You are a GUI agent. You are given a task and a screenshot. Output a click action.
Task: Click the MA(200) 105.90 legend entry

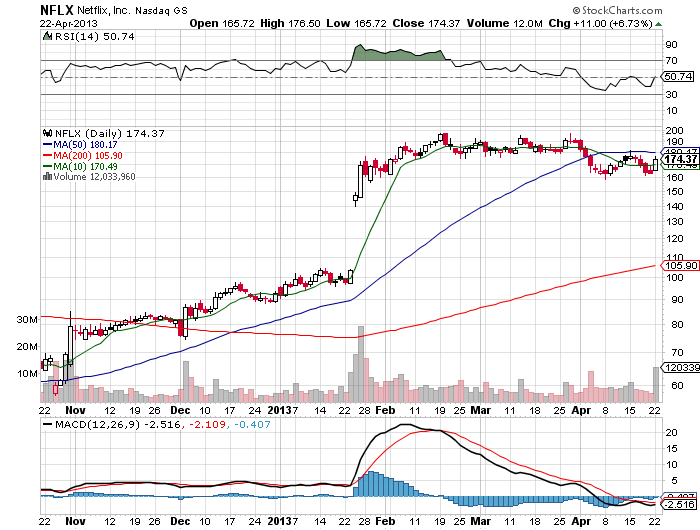pyautogui.click(x=83, y=156)
